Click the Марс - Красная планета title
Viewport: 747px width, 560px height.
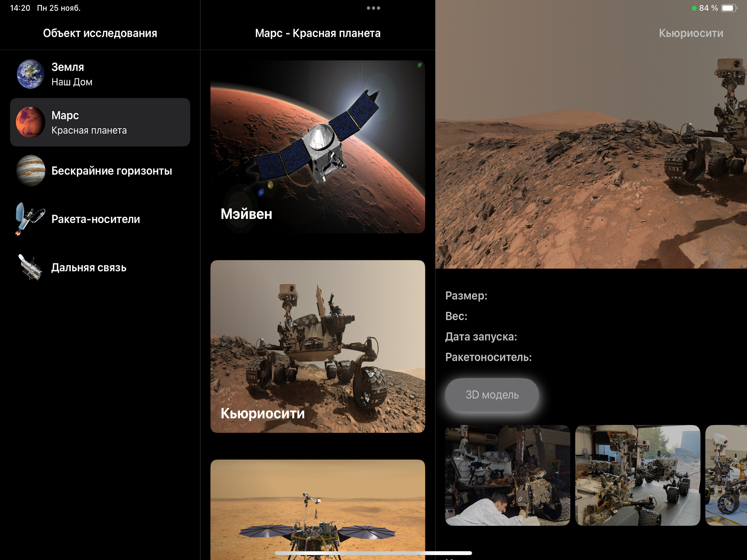(x=318, y=33)
